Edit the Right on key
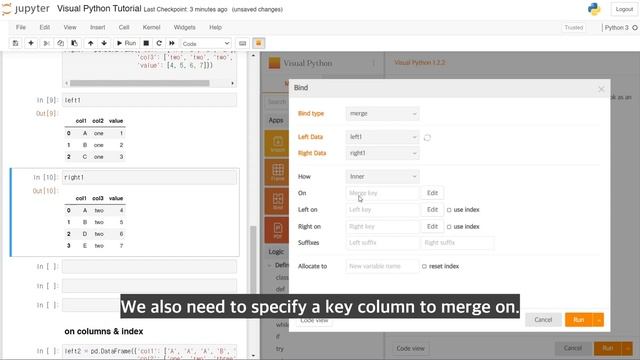640x360 pixels. pyautogui.click(x=432, y=227)
